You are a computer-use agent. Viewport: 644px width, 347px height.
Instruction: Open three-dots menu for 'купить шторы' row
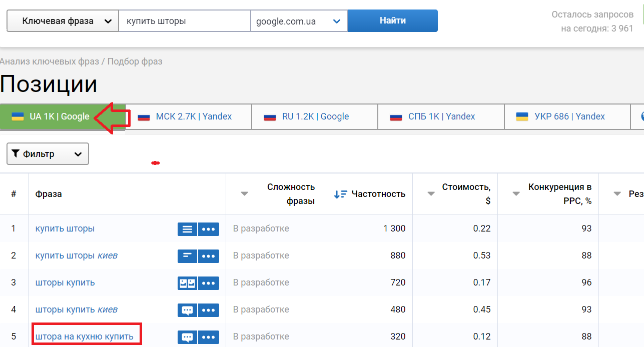point(209,229)
